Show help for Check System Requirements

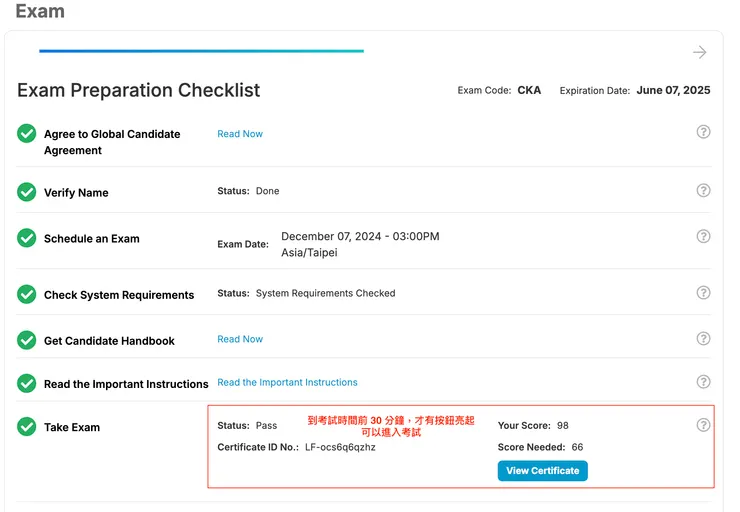click(x=703, y=293)
